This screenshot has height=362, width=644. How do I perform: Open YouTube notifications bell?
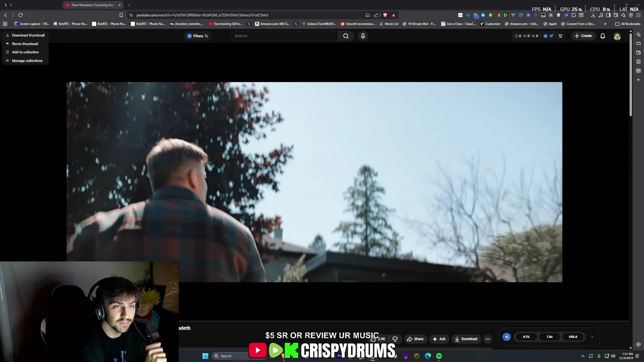602,36
